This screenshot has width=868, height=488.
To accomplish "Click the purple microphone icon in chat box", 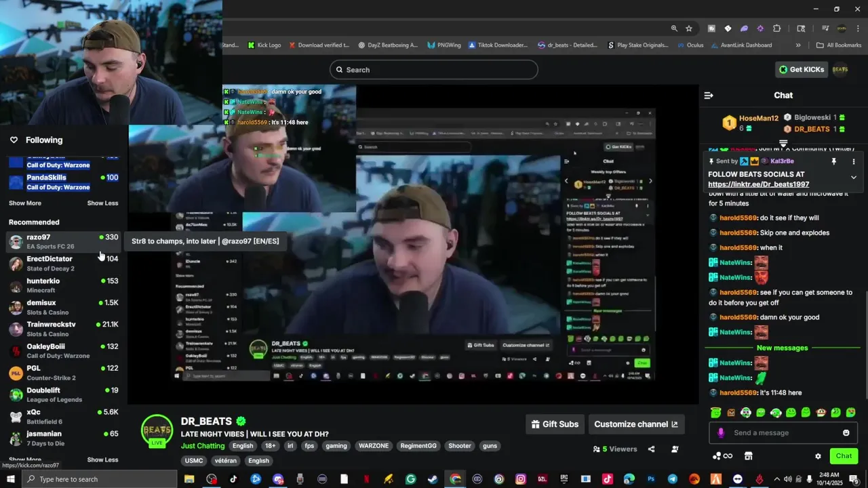I will pos(720,433).
